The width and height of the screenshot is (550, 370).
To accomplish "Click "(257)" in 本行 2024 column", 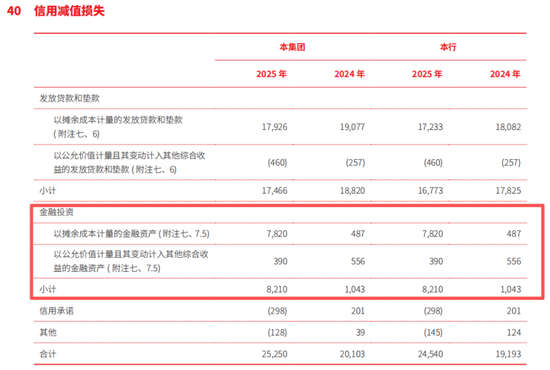I will pos(511,163).
